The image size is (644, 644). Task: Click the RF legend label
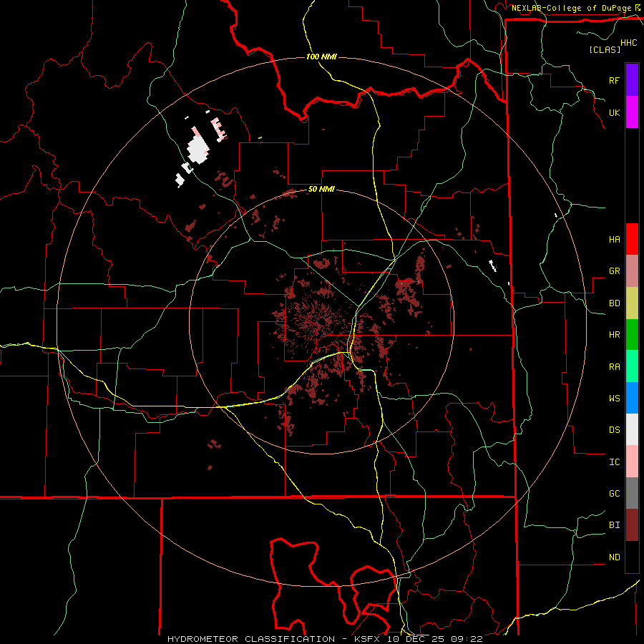(614, 80)
